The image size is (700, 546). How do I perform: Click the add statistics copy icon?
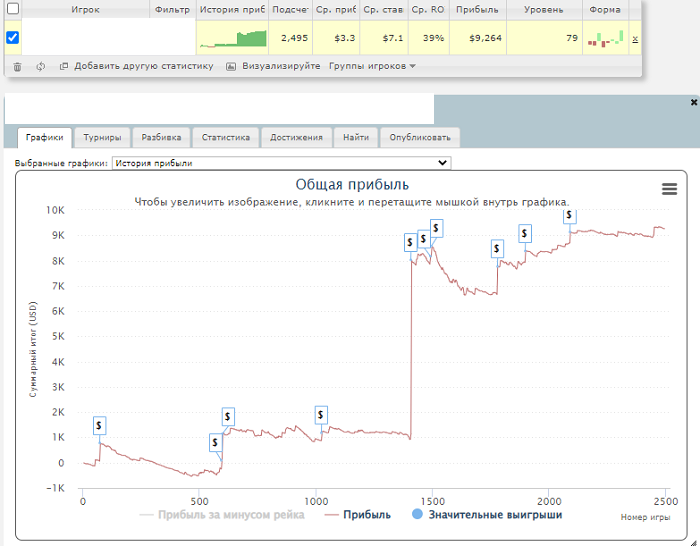click(x=64, y=66)
